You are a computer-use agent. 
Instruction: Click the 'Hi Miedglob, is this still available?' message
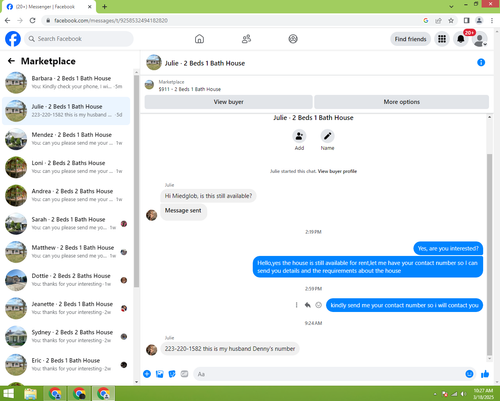tap(208, 196)
